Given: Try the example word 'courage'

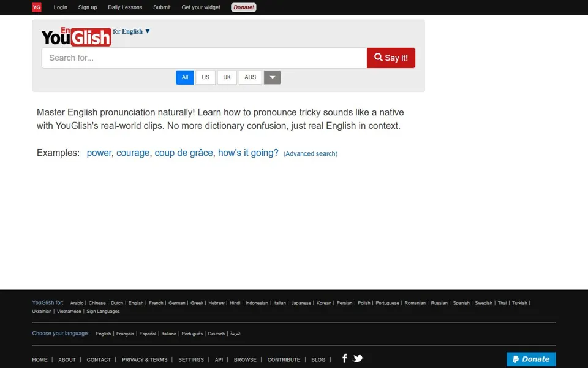Looking at the screenshot, I should click(x=133, y=153).
